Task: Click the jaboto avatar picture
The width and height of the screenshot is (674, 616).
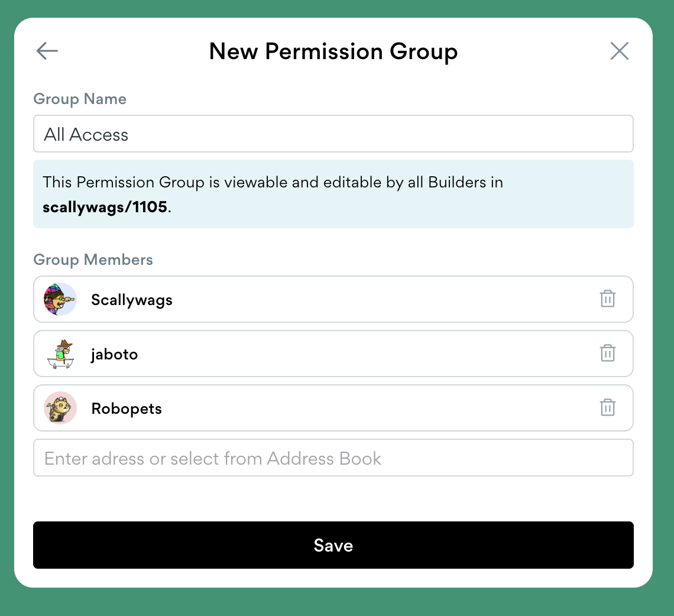Action: 60,354
